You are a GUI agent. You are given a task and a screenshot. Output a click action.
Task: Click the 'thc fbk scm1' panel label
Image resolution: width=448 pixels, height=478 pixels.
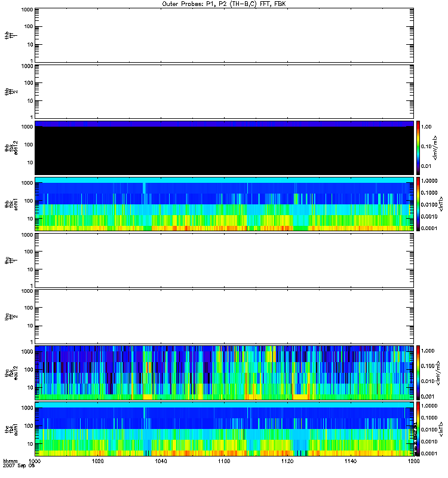(x=11, y=429)
